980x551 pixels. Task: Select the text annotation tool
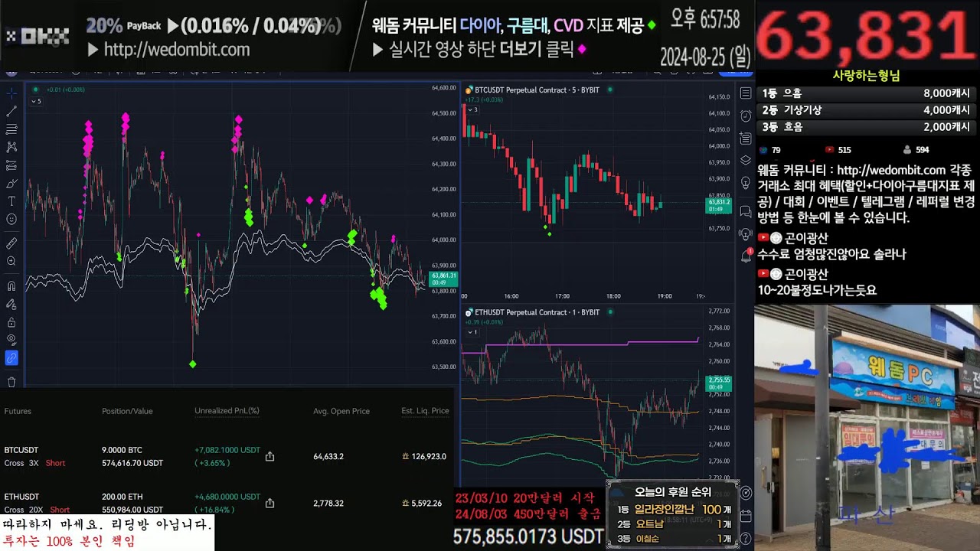click(x=11, y=201)
